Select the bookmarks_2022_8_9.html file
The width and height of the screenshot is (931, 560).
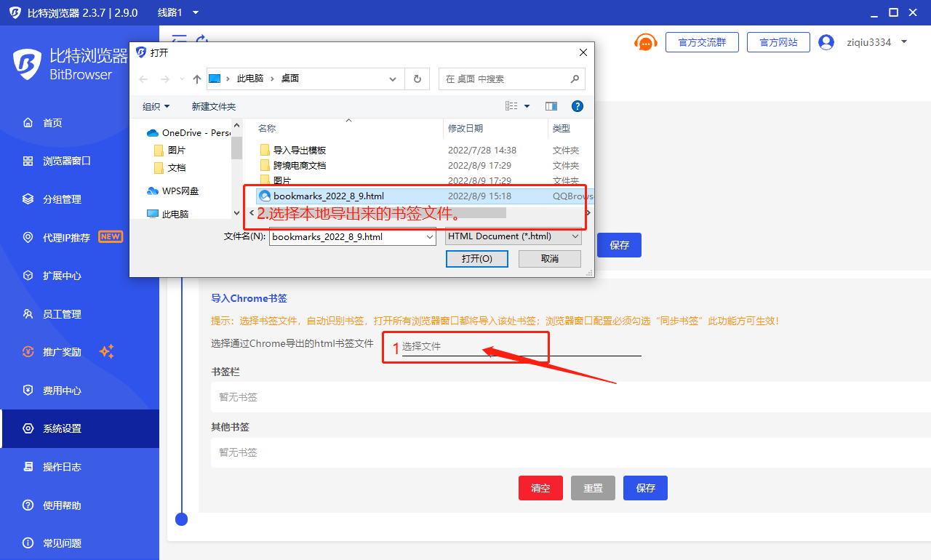(328, 196)
